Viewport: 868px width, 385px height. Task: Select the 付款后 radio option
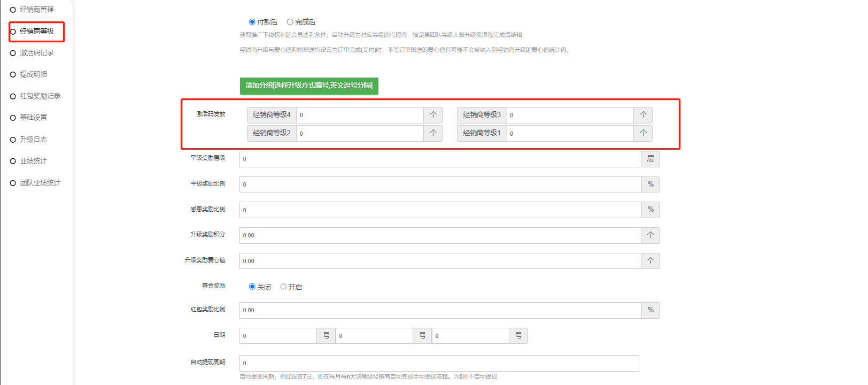[x=252, y=22]
